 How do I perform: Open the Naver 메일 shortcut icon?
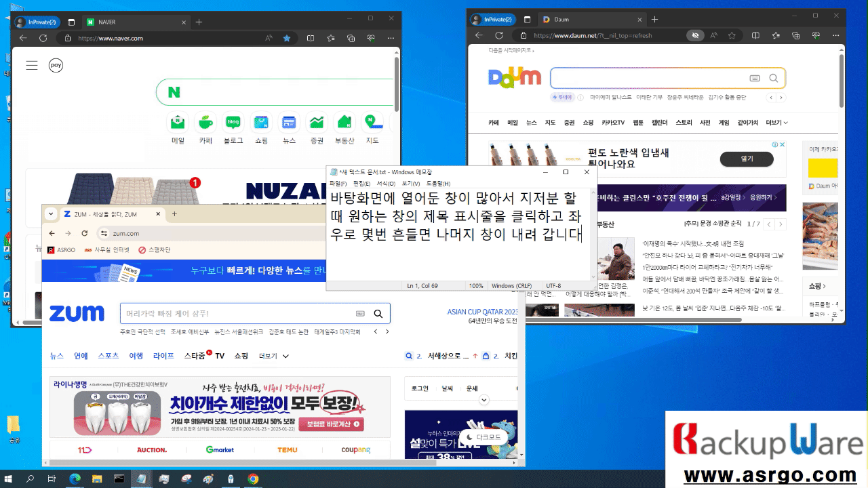pos(178,123)
